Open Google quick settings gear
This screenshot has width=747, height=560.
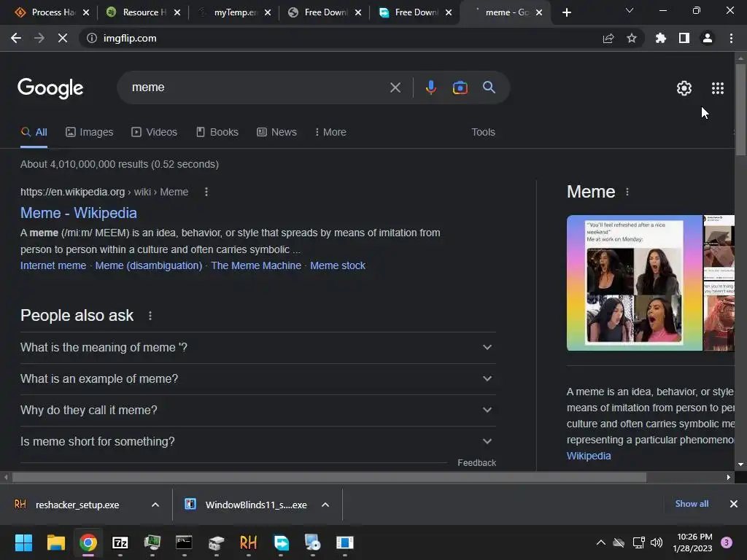684,88
